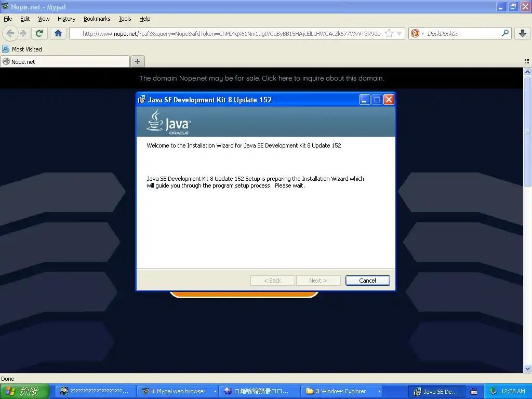Click the 12:08 AM clock

(513, 391)
